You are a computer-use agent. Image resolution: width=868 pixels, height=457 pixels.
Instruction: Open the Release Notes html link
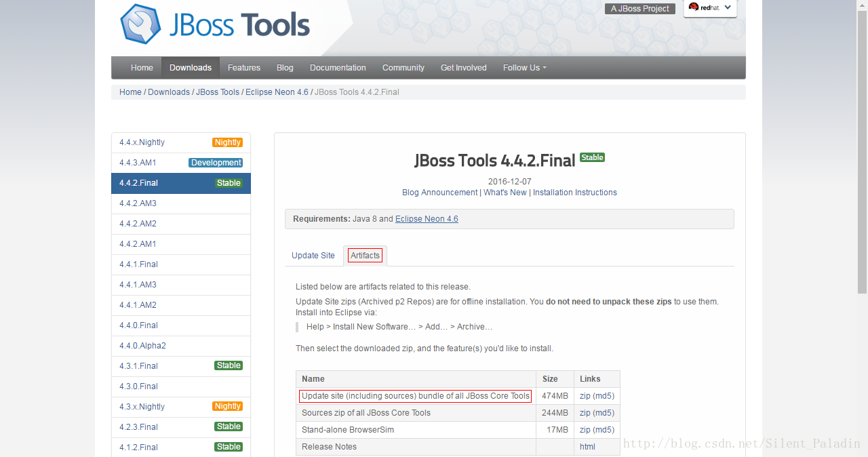click(587, 447)
